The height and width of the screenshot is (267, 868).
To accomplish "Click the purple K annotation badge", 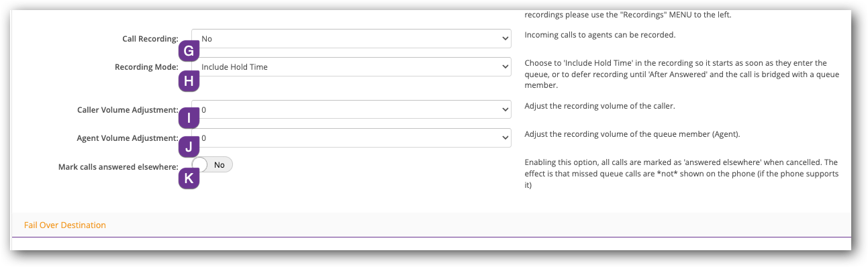I will coord(189,178).
